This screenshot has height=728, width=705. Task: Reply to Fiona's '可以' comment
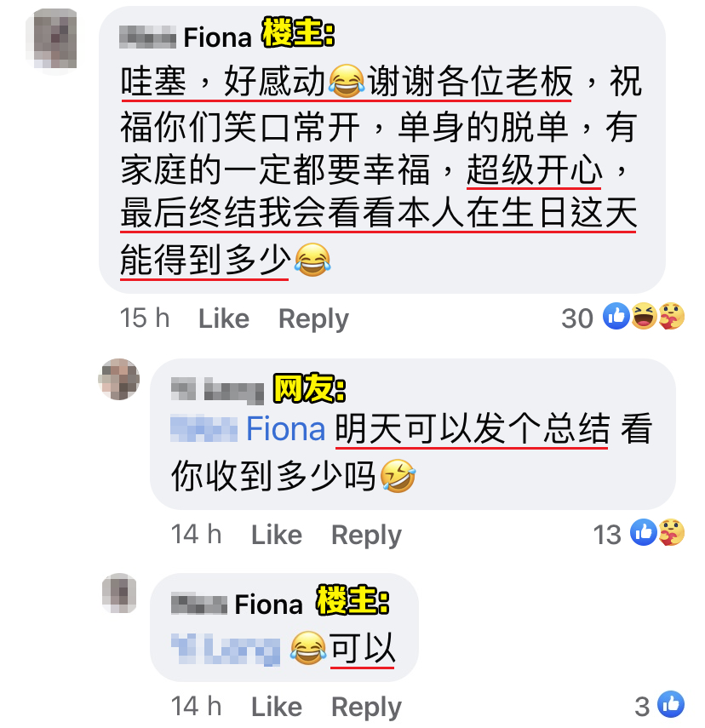pyautogui.click(x=366, y=708)
